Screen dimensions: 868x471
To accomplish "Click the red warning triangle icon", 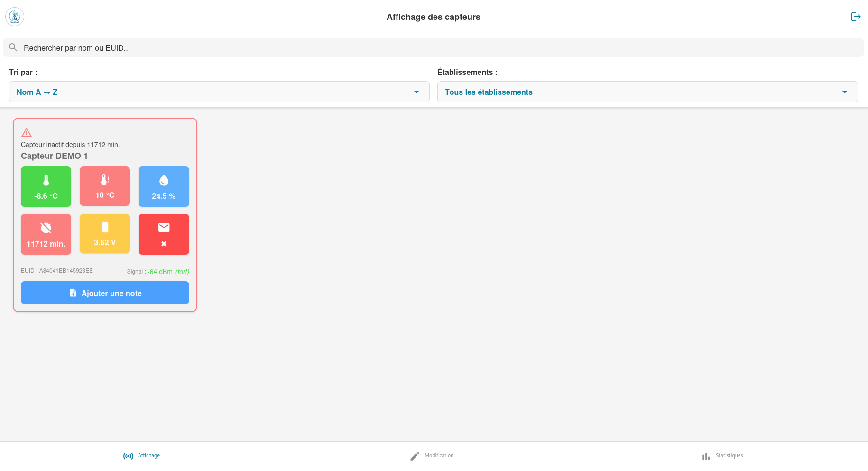I will [27, 132].
